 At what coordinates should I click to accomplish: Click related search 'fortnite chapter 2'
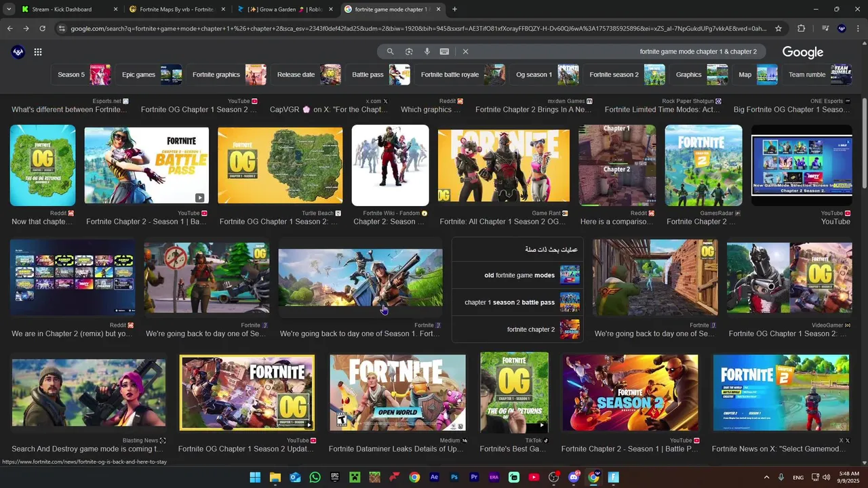(x=517, y=329)
